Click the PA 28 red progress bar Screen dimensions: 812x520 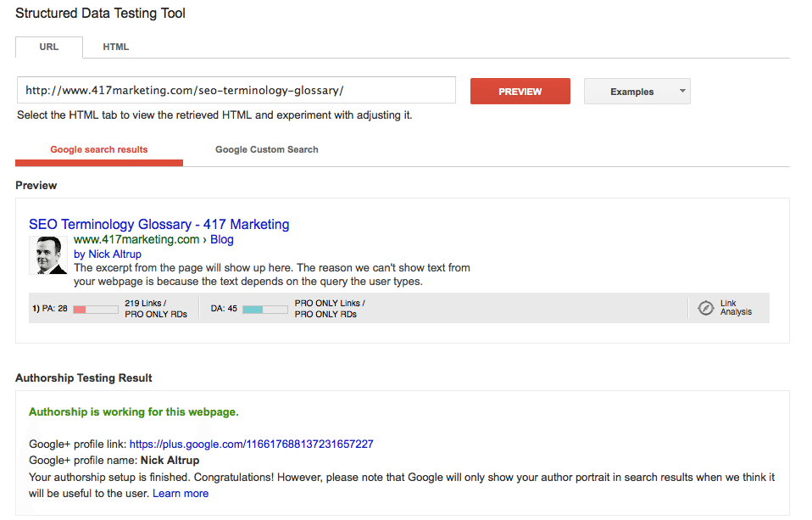pos(96,310)
